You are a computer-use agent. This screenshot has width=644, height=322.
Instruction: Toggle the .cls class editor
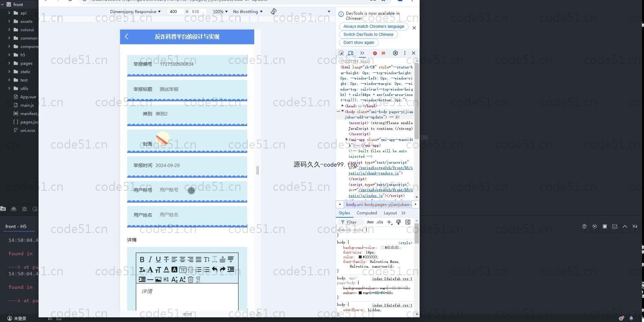click(x=380, y=222)
